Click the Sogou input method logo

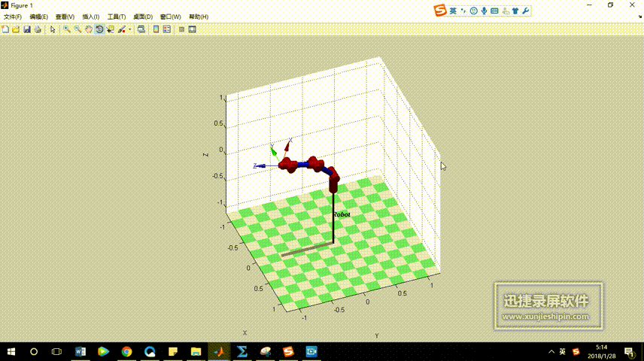point(440,11)
